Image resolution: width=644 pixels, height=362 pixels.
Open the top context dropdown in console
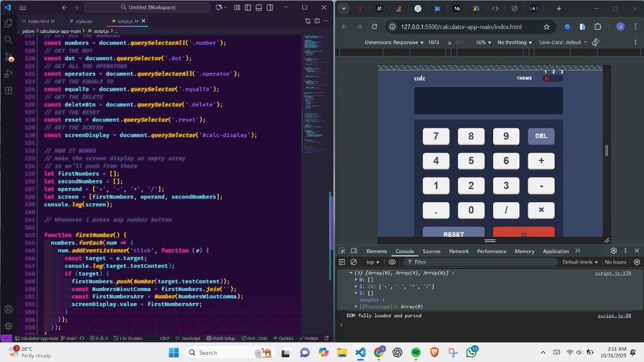[373, 262]
